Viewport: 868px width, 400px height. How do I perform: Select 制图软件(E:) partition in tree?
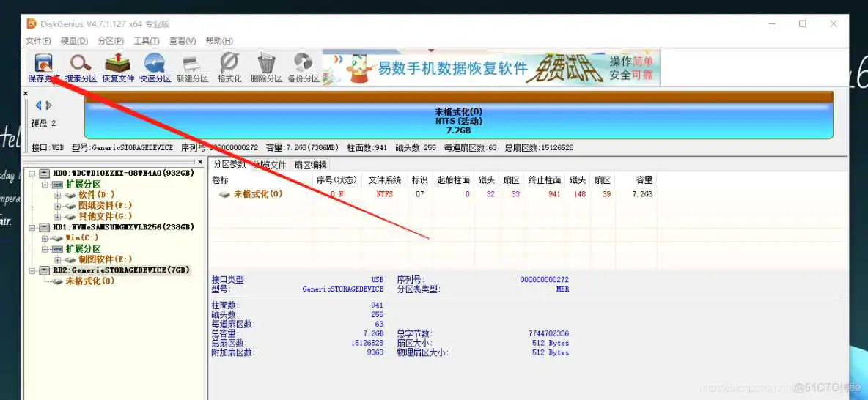105,259
